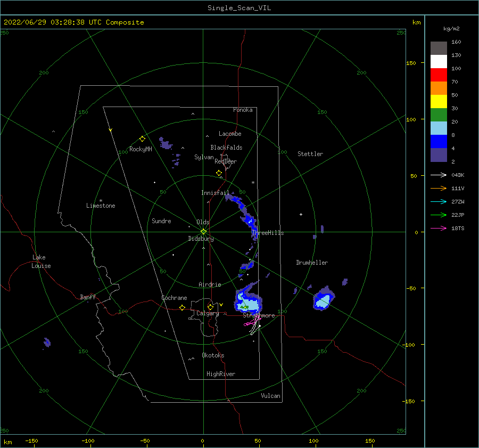
Task: Click the 111V legend label
Action: (x=458, y=189)
